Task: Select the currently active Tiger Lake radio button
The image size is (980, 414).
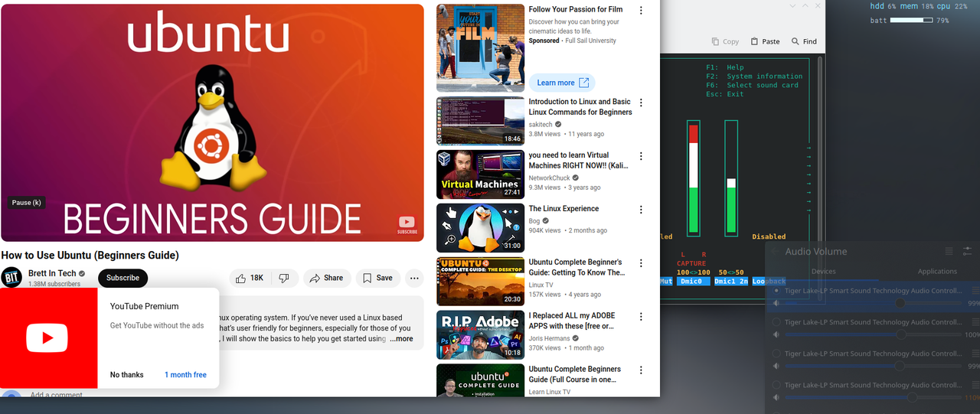Action: tap(777, 291)
